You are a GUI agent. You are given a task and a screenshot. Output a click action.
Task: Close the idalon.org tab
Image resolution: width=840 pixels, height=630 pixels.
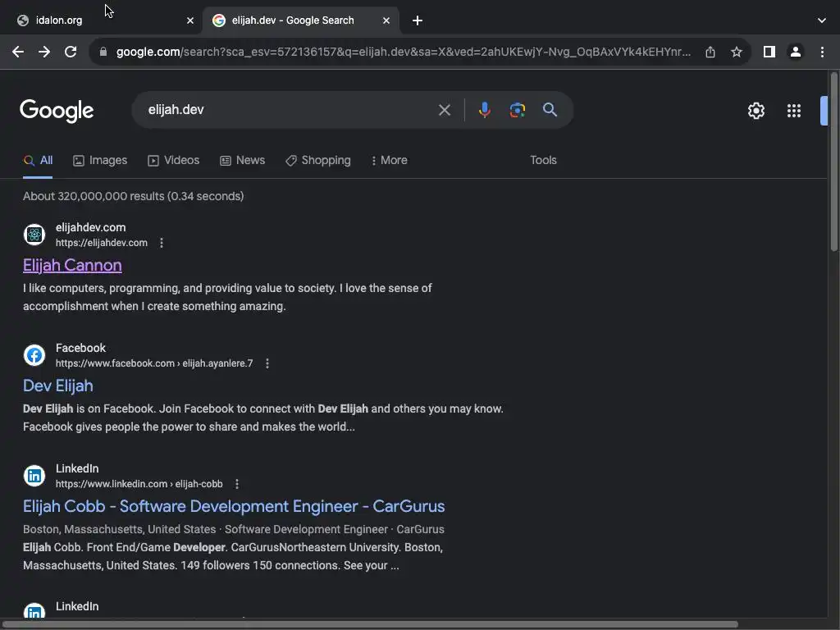[x=190, y=21]
